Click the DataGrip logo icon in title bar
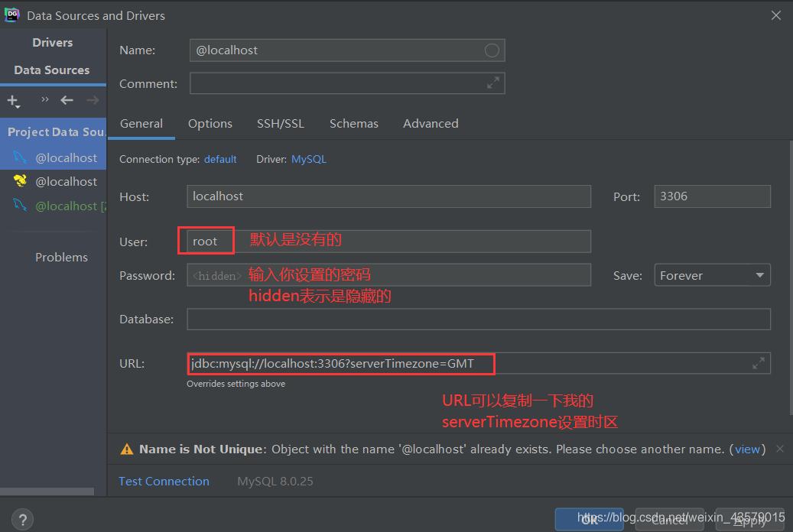Screen dimensions: 793x532 pyautogui.click(x=12, y=15)
